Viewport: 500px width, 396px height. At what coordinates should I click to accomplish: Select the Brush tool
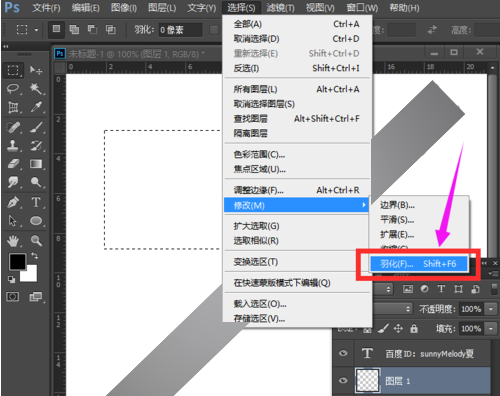coord(36,127)
